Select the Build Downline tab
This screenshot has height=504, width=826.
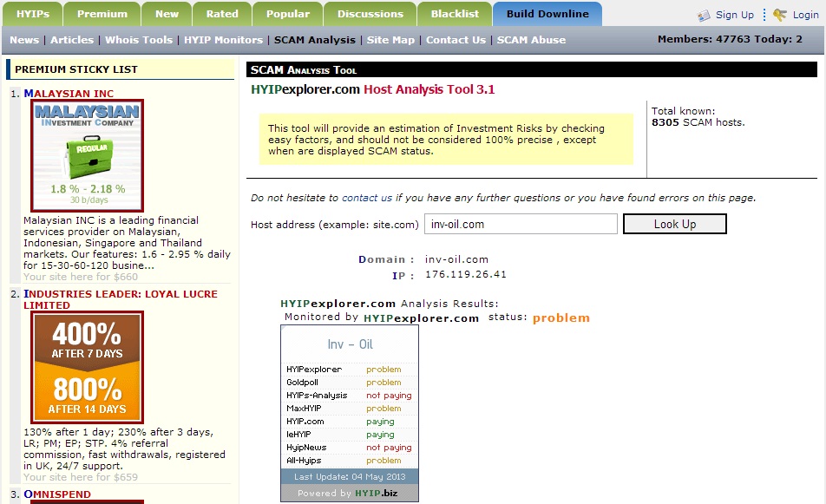547,14
